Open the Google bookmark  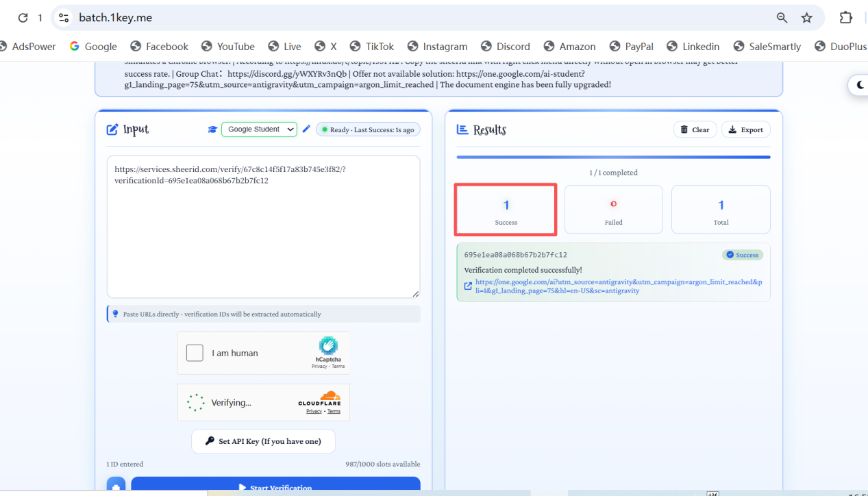click(x=93, y=47)
